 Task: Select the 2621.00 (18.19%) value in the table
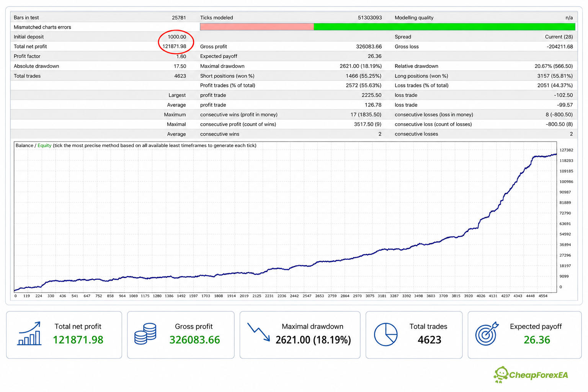[x=361, y=66]
